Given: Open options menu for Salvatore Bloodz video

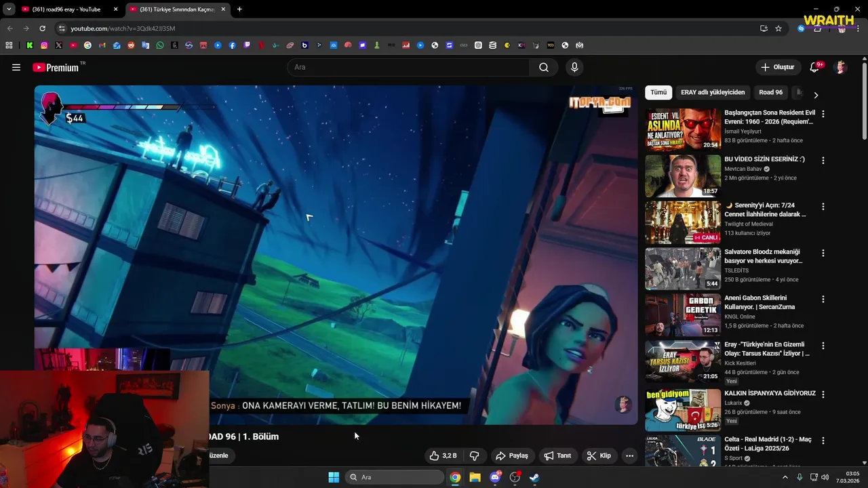Looking at the screenshot, I should (823, 253).
